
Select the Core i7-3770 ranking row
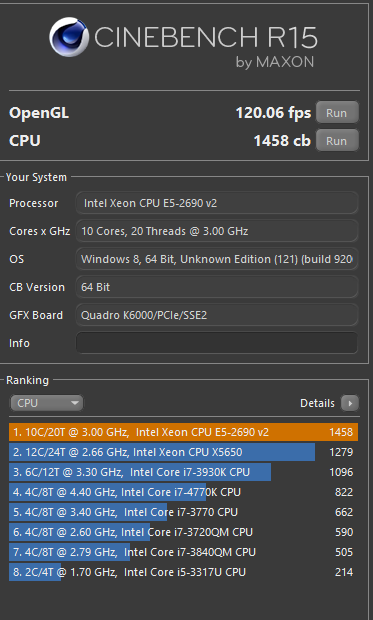coord(184,512)
